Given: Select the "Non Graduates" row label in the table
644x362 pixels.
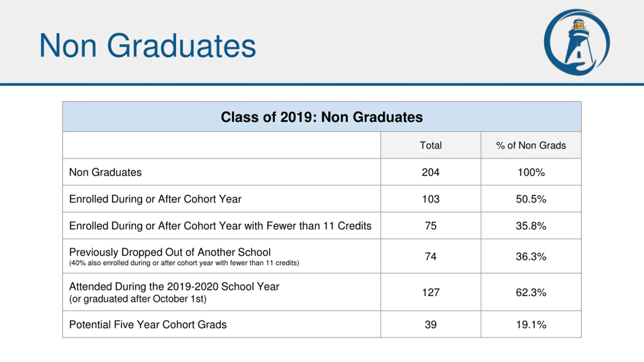Looking at the screenshot, I should [105, 172].
